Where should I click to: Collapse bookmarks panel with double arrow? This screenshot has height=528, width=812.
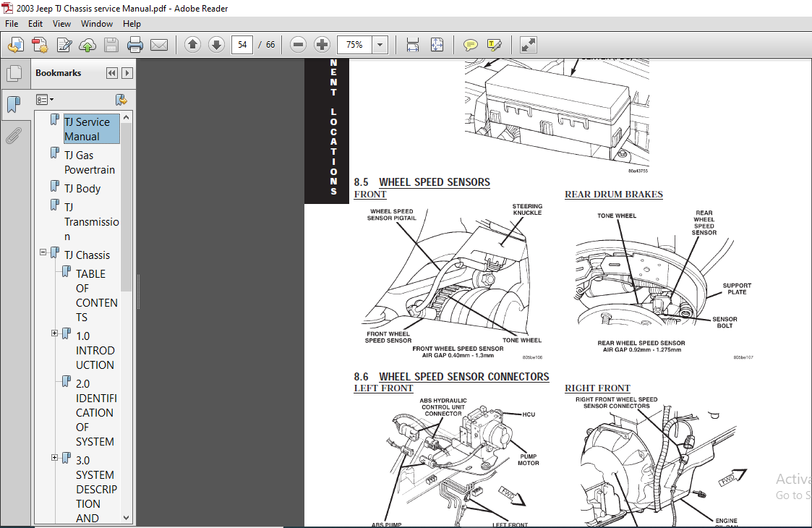[112, 73]
